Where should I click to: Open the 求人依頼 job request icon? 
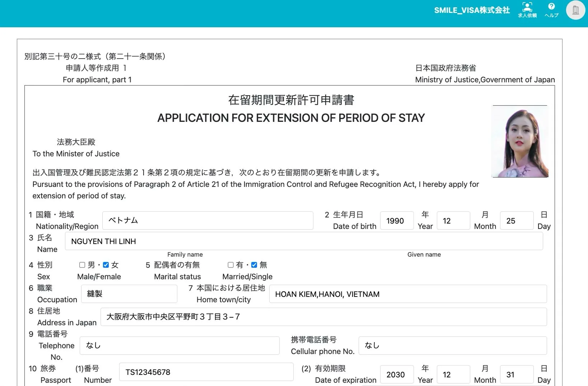[x=527, y=10]
